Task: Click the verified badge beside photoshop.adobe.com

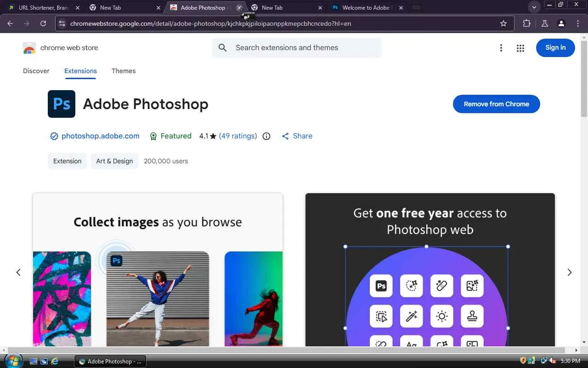Action: click(x=54, y=136)
